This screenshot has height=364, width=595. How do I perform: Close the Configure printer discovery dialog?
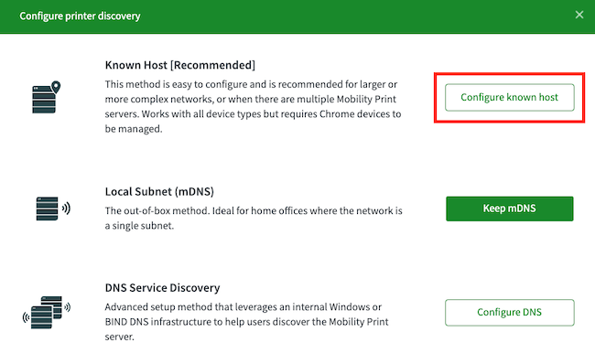pyautogui.click(x=579, y=15)
